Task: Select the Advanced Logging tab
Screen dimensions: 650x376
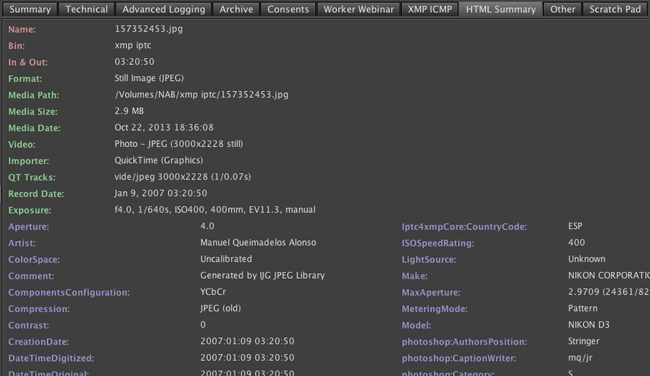Action: click(163, 9)
